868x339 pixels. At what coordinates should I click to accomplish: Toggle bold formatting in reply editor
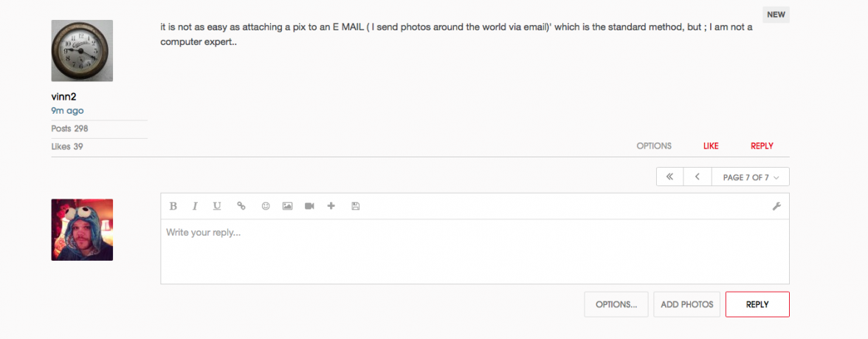click(173, 206)
